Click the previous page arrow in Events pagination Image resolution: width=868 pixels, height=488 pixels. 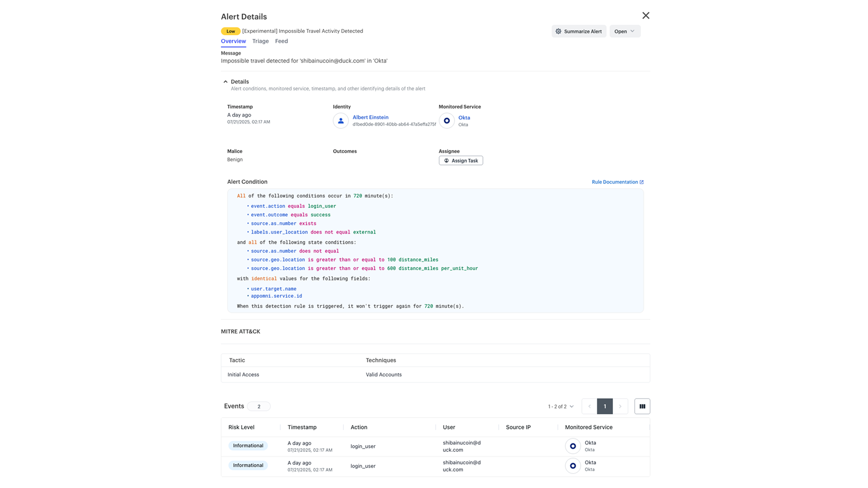point(590,406)
